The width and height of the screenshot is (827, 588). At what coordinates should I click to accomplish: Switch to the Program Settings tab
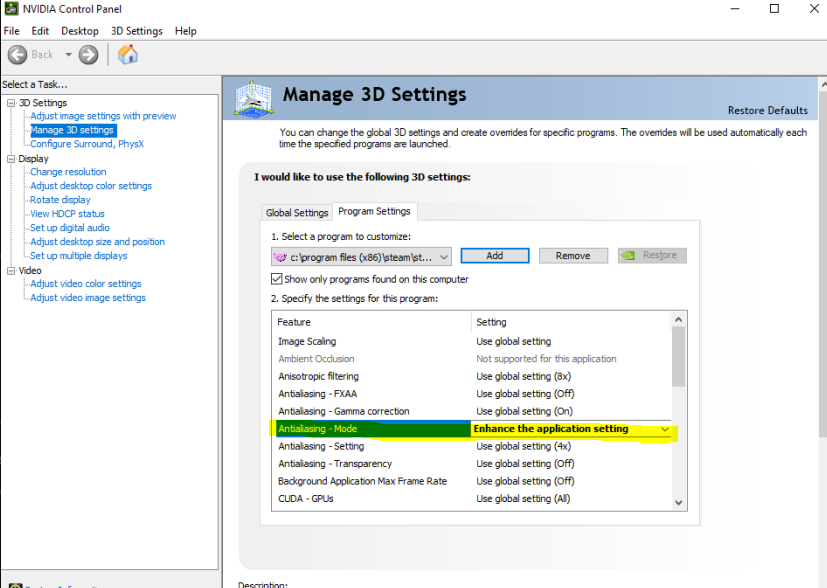coord(374,211)
